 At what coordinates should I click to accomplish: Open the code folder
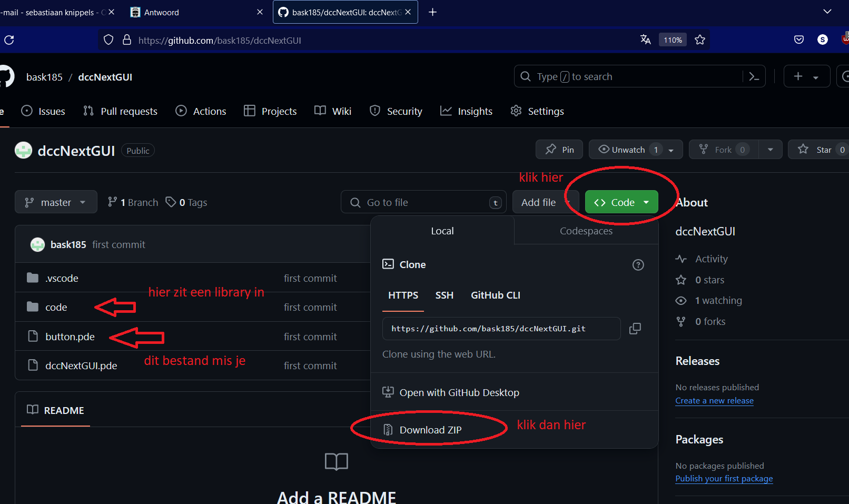pyautogui.click(x=56, y=307)
